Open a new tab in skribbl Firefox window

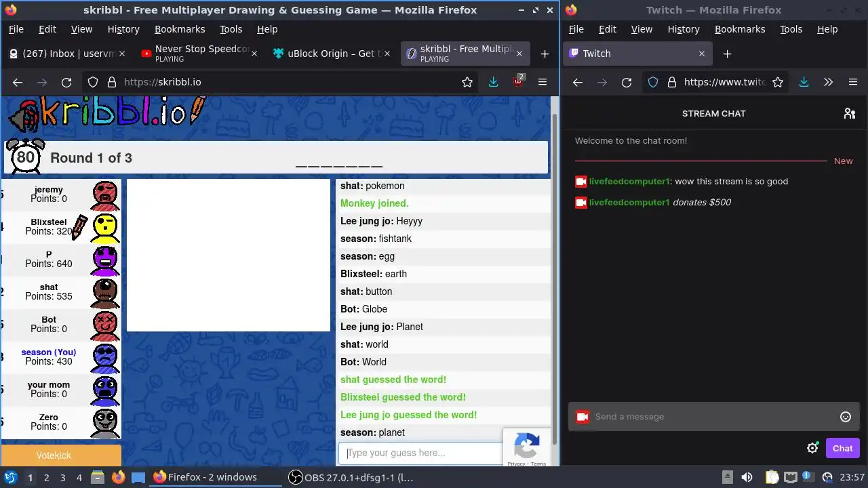545,54
